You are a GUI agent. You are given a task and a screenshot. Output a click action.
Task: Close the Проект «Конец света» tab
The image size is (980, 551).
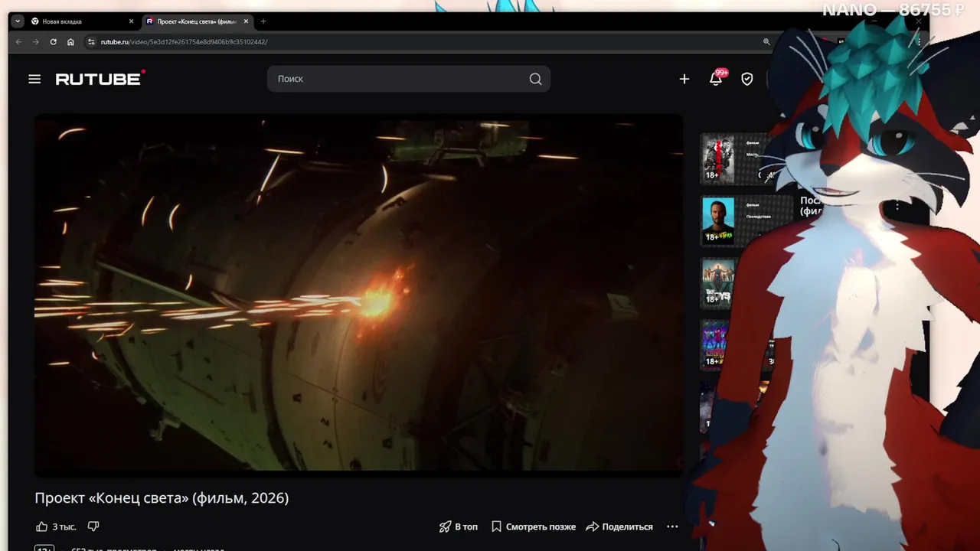click(x=247, y=21)
